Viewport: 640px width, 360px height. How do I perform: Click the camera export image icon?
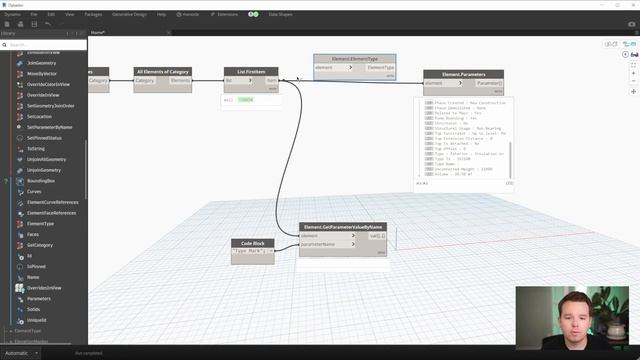click(x=631, y=24)
